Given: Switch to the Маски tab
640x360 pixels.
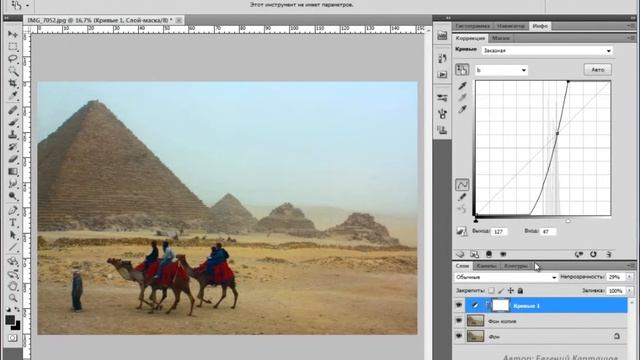Looking at the screenshot, I should coord(500,38).
